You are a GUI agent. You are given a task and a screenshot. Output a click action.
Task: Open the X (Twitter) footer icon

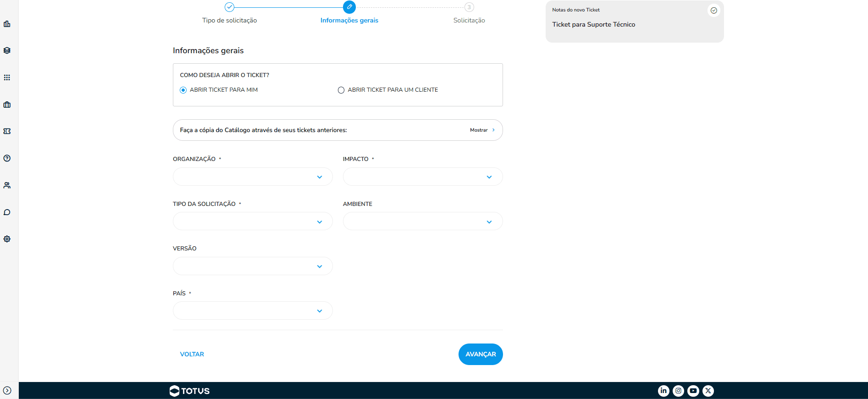[708, 391]
